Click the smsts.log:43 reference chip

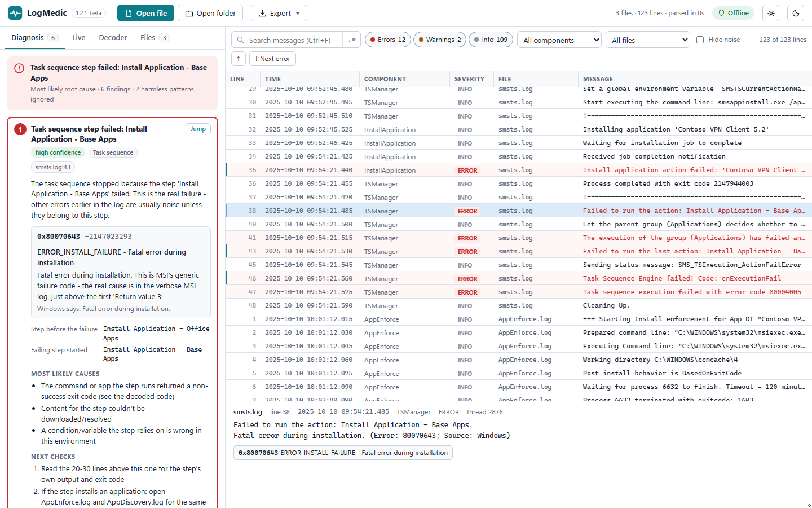point(53,167)
